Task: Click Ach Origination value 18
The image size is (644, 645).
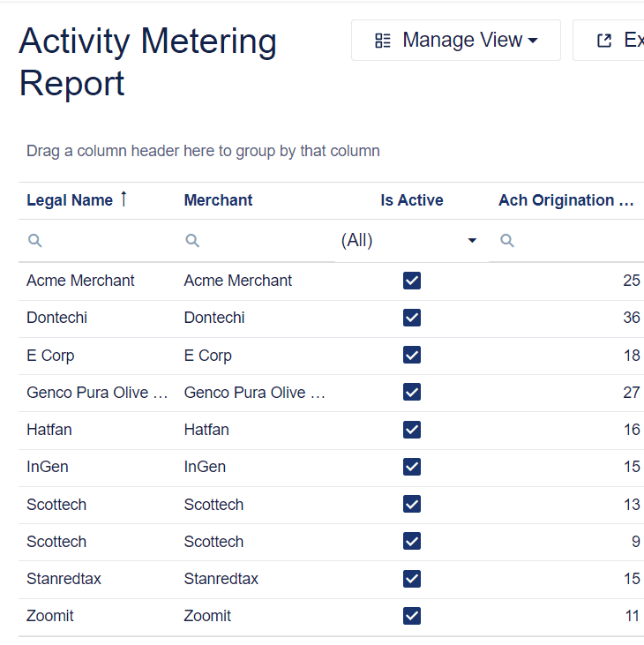Action: [632, 356]
